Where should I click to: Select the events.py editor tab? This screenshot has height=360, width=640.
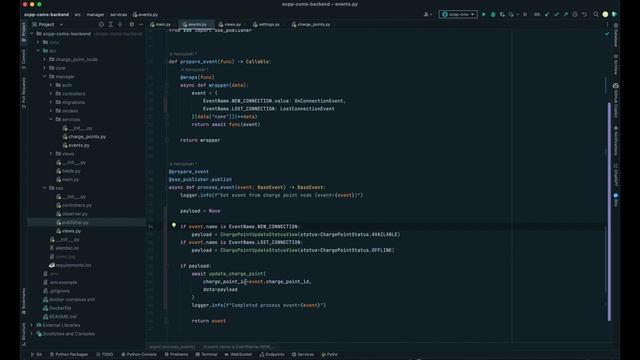(x=195, y=24)
